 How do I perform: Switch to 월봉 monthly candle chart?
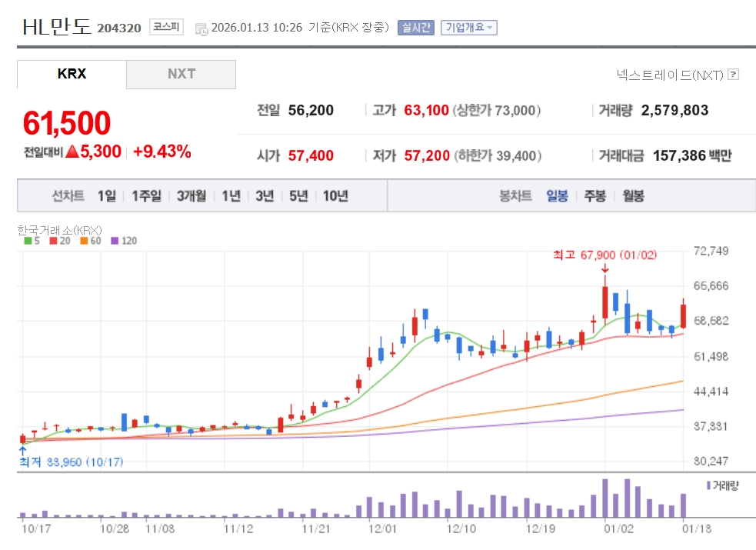[x=633, y=195]
